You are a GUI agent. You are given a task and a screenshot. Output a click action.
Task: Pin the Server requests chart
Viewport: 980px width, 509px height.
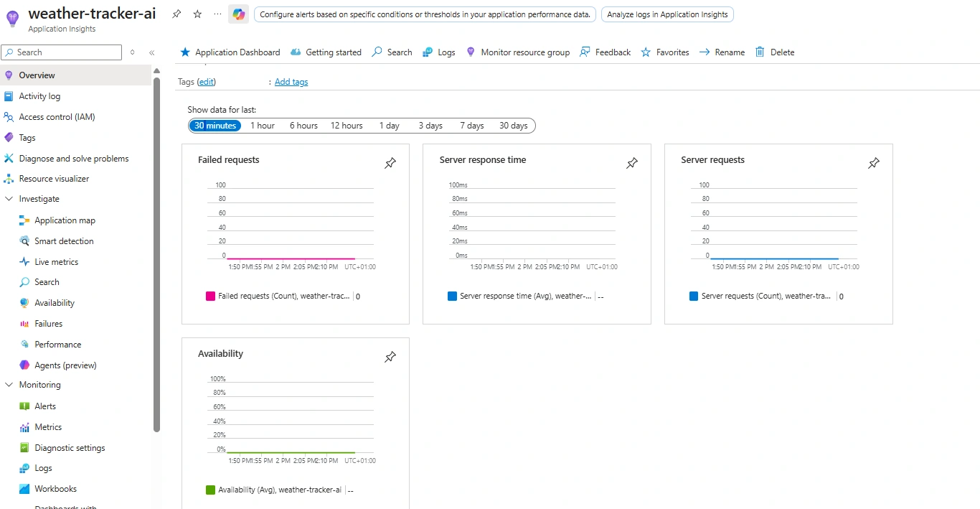click(874, 164)
